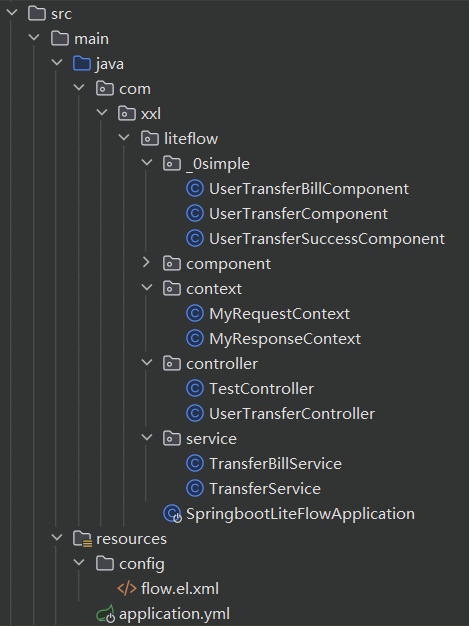The width and height of the screenshot is (469, 626).
Task: Click the Spring config icon for application.yml
Action: pyautogui.click(x=105, y=614)
